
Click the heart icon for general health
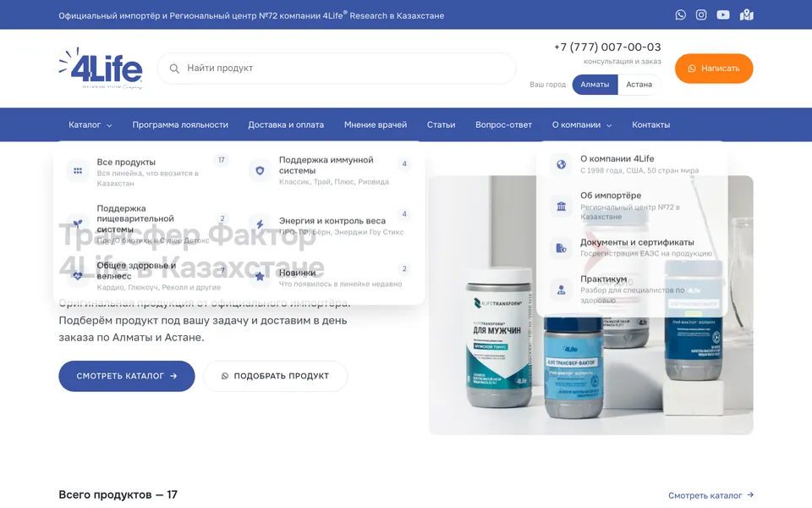[78, 276]
